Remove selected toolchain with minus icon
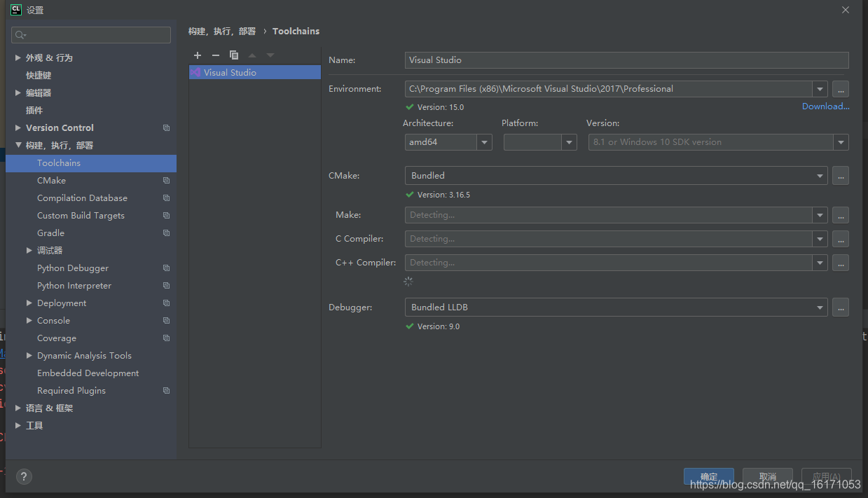The image size is (868, 498). point(216,55)
